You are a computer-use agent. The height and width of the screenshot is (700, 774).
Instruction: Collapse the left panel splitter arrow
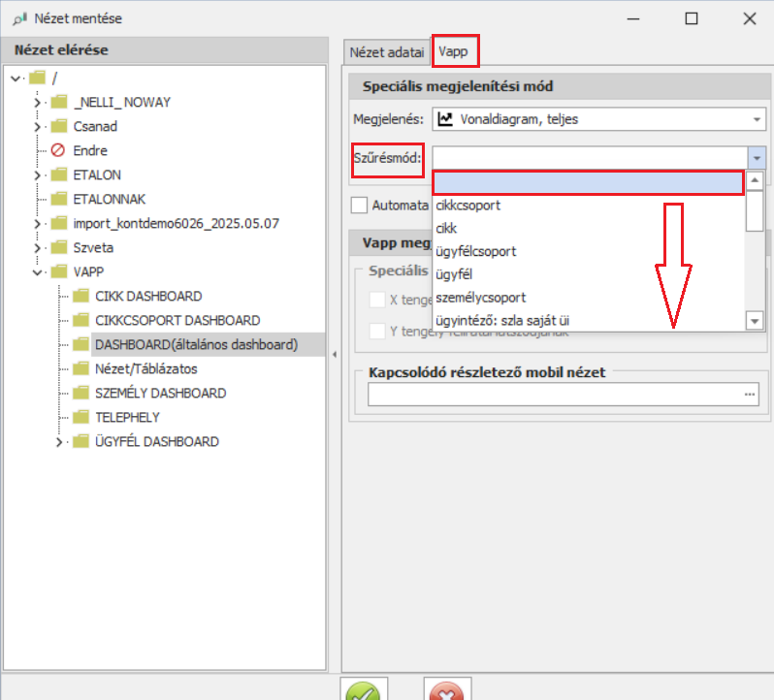click(334, 353)
